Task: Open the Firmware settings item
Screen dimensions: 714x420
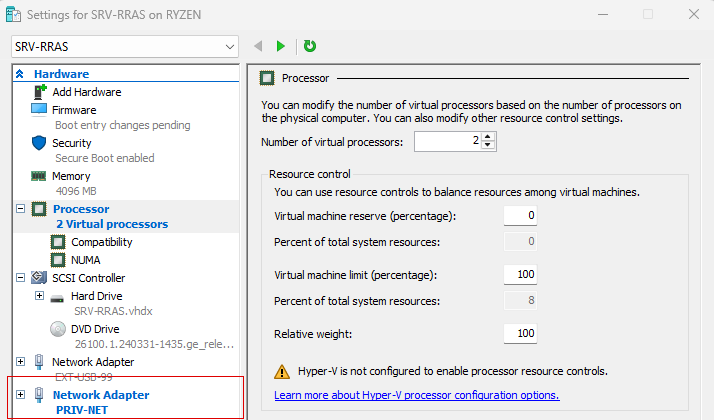Action: [x=74, y=110]
